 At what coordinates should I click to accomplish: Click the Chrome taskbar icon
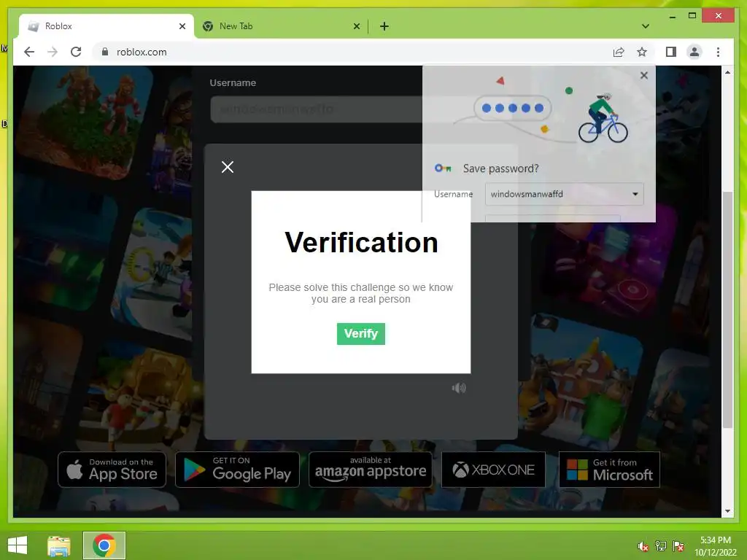pos(104,545)
